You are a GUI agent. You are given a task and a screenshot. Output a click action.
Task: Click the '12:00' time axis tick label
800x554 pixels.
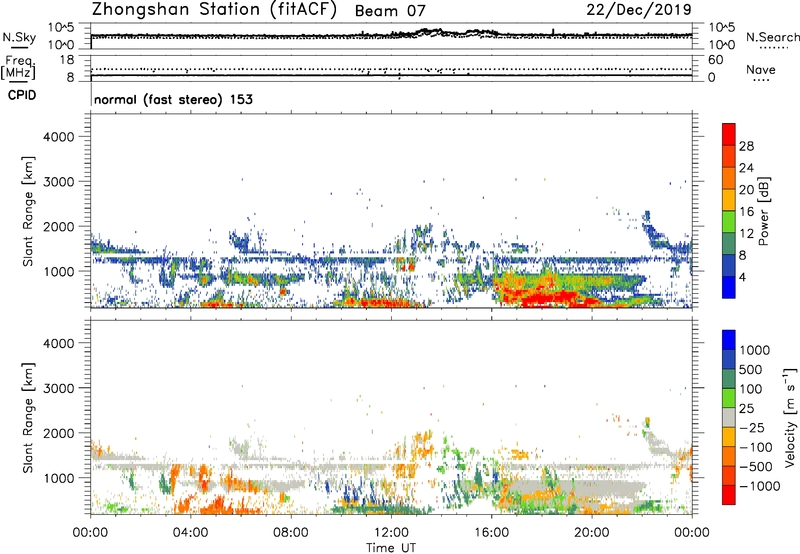coord(391,533)
